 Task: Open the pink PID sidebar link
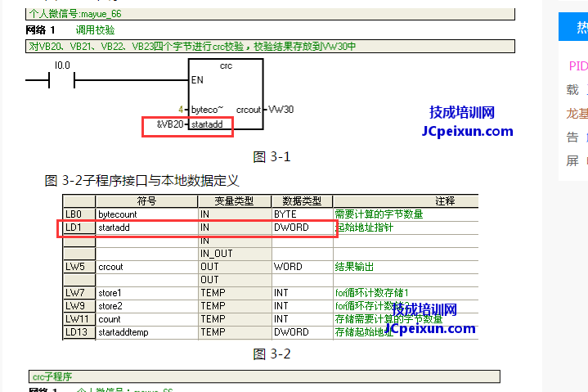pyautogui.click(x=577, y=66)
